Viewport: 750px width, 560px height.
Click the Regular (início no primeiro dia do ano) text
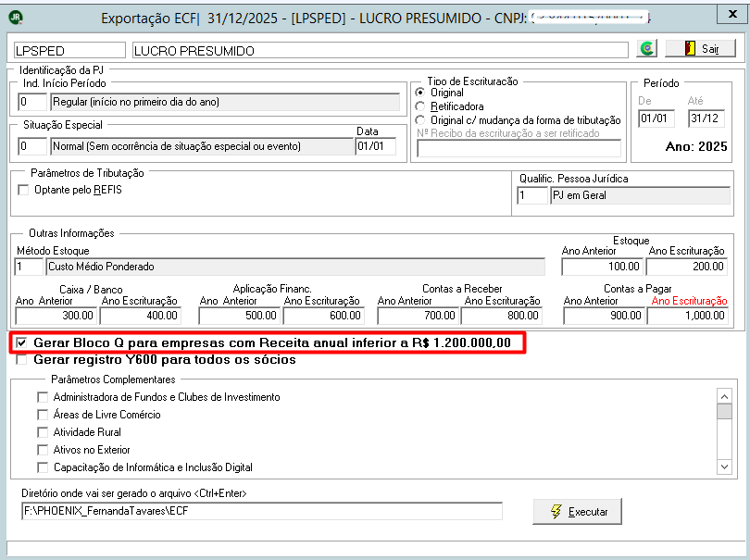point(136,102)
